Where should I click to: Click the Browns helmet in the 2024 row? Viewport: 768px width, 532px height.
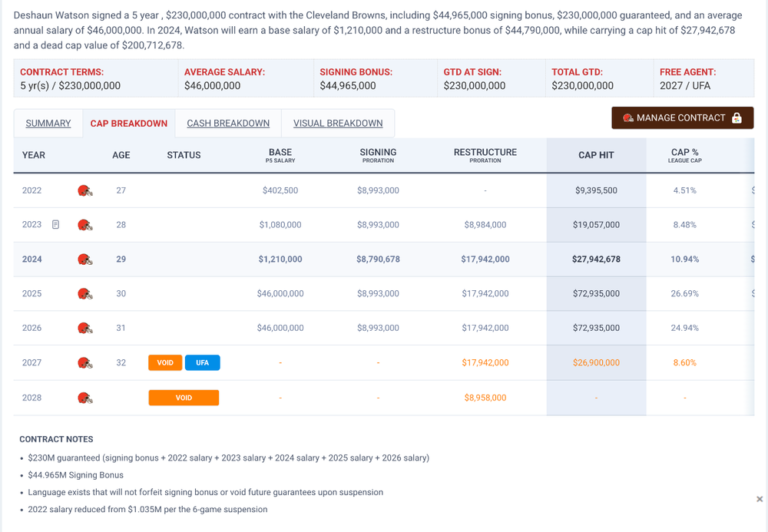85,259
